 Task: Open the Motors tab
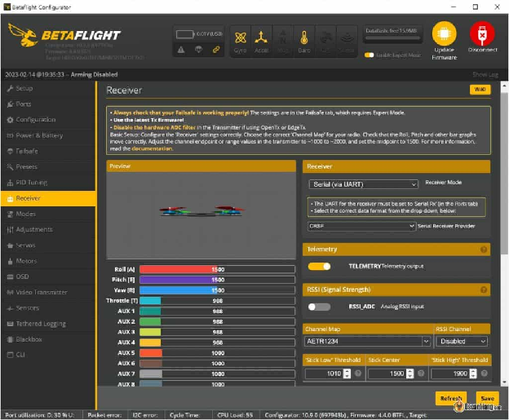click(48, 261)
